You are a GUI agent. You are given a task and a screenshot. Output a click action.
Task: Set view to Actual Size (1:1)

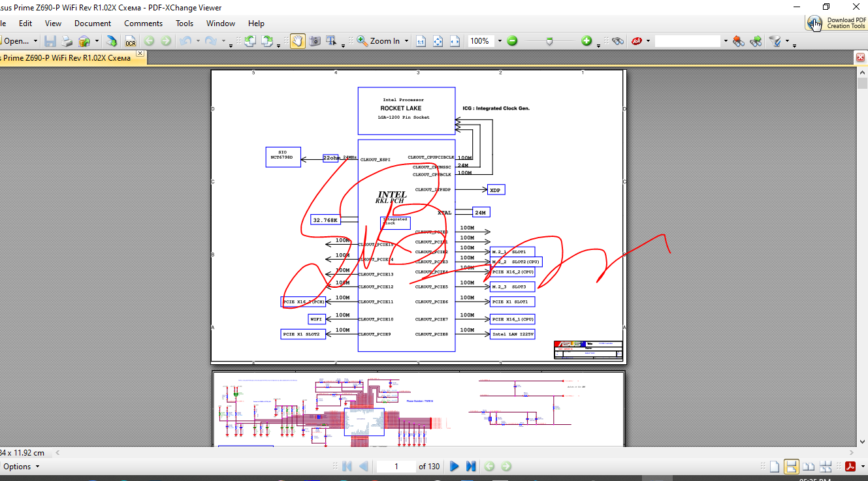point(421,41)
